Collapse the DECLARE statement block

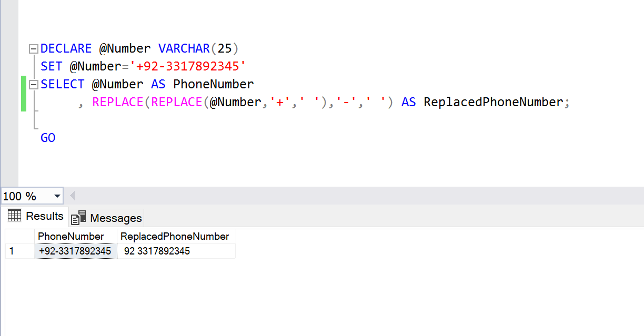point(34,49)
